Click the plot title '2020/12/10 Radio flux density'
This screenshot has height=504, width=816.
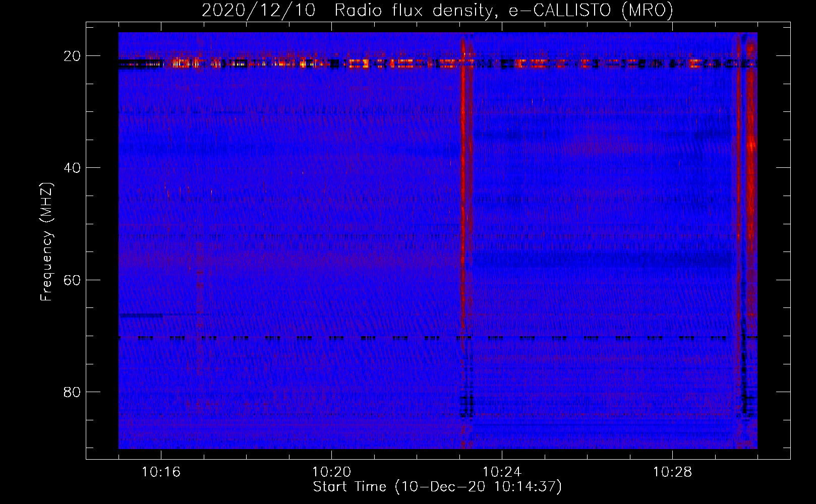437,10
